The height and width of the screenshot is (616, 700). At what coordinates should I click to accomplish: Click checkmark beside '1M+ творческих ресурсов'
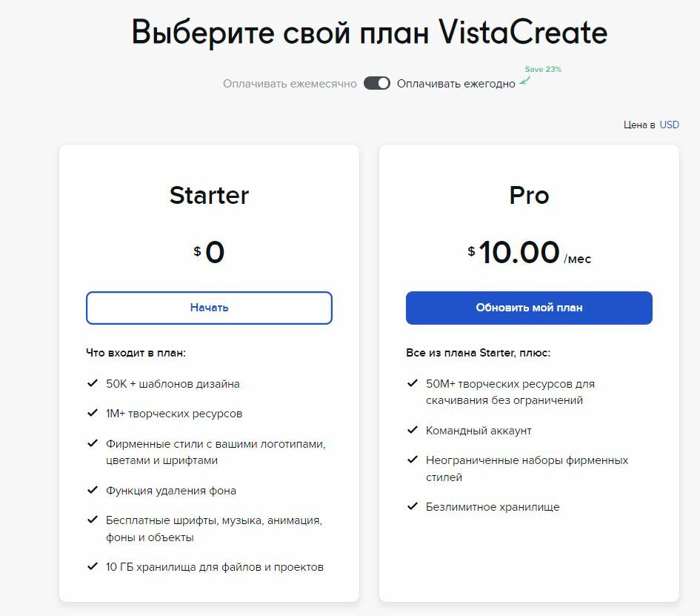(93, 413)
